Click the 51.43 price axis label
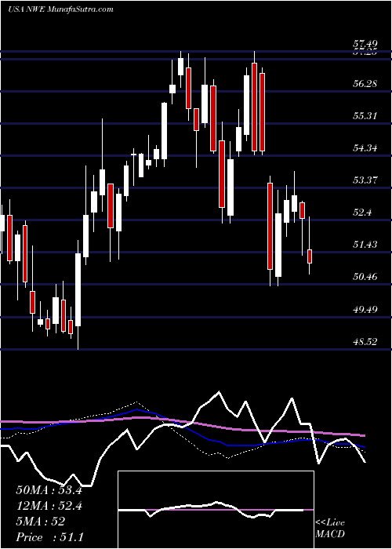This screenshot has width=392, height=549. point(365,245)
